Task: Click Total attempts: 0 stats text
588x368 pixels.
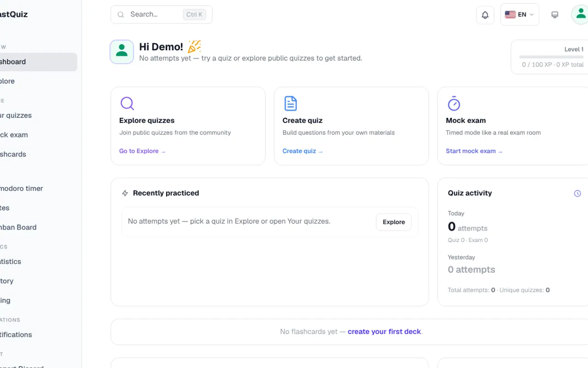Action: pyautogui.click(x=472, y=290)
